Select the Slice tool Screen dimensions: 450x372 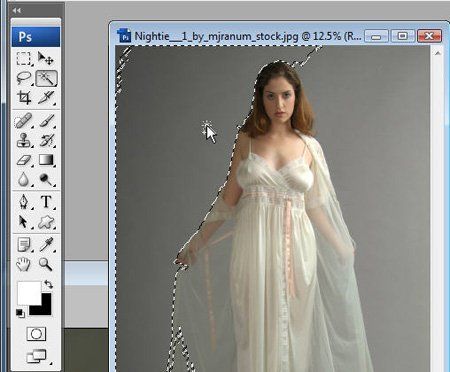point(46,98)
